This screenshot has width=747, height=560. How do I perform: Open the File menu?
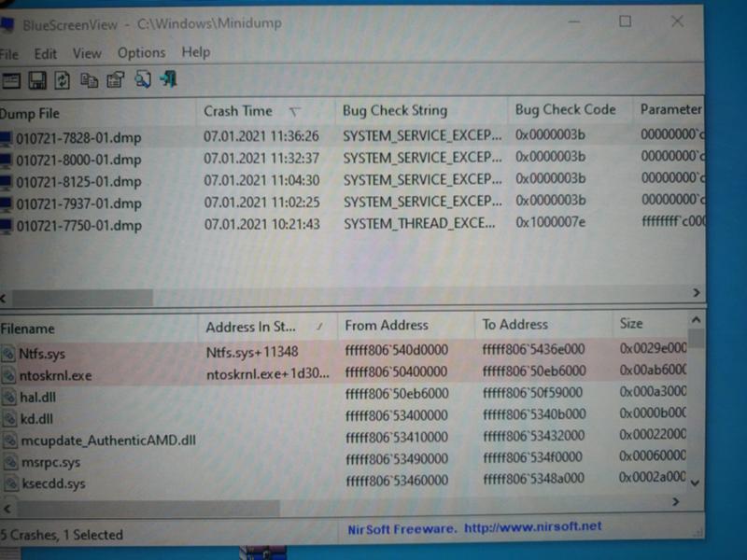8,53
